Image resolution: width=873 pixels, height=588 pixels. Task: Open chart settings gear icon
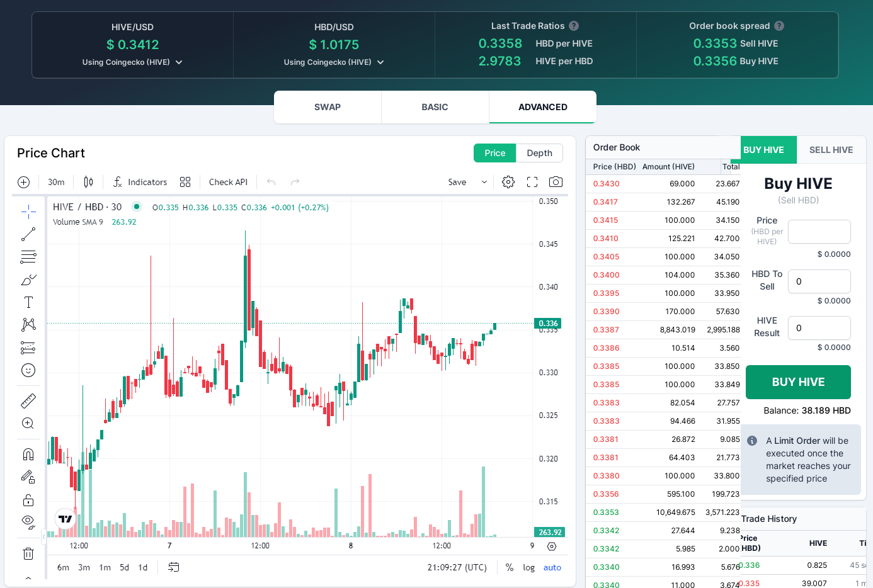pos(508,182)
